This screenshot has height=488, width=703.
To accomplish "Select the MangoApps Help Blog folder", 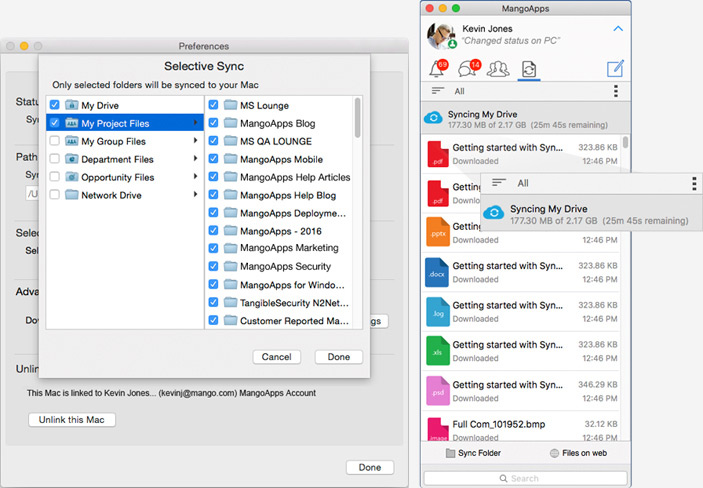I will [x=279, y=195].
